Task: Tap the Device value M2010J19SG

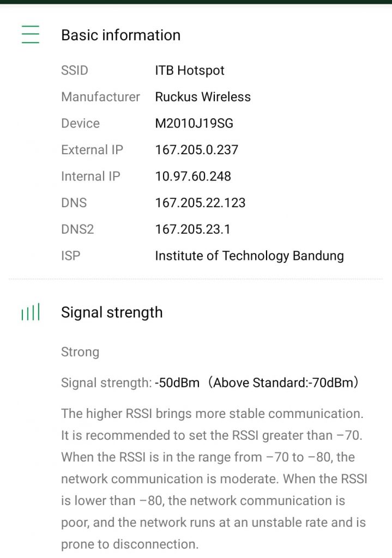Action: 194,123
